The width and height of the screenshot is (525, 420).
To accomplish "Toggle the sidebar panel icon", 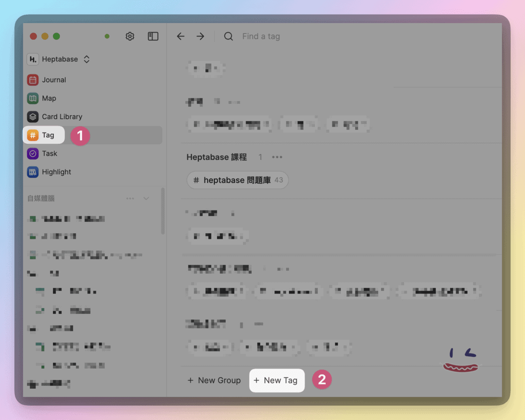I will click(153, 36).
